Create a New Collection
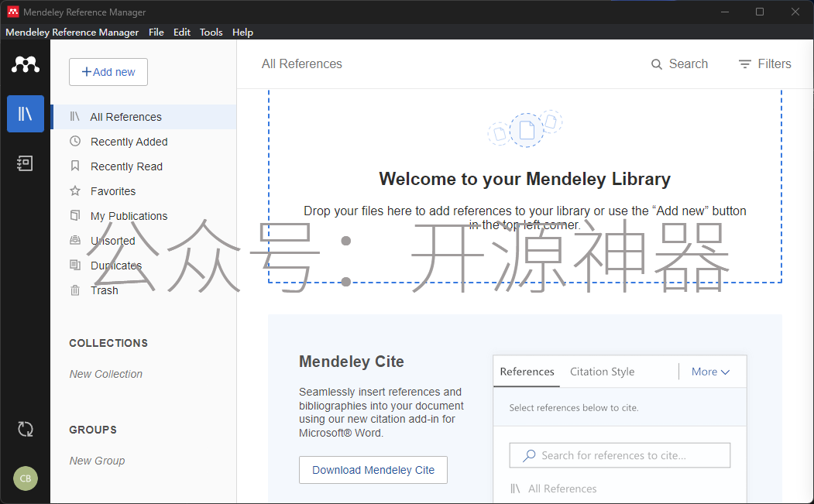This screenshot has width=814, height=504. tap(106, 374)
